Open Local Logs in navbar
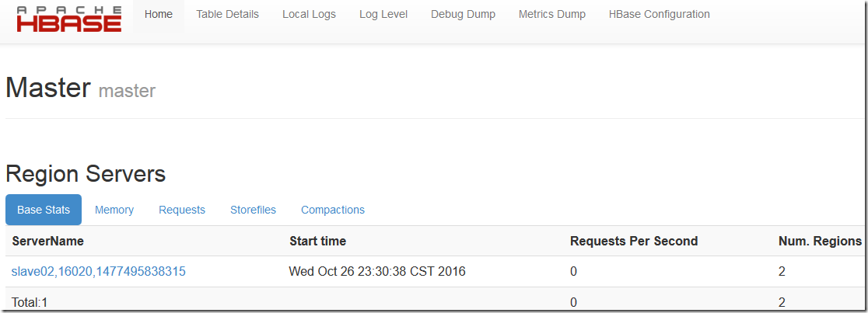The image size is (868, 313). (309, 15)
